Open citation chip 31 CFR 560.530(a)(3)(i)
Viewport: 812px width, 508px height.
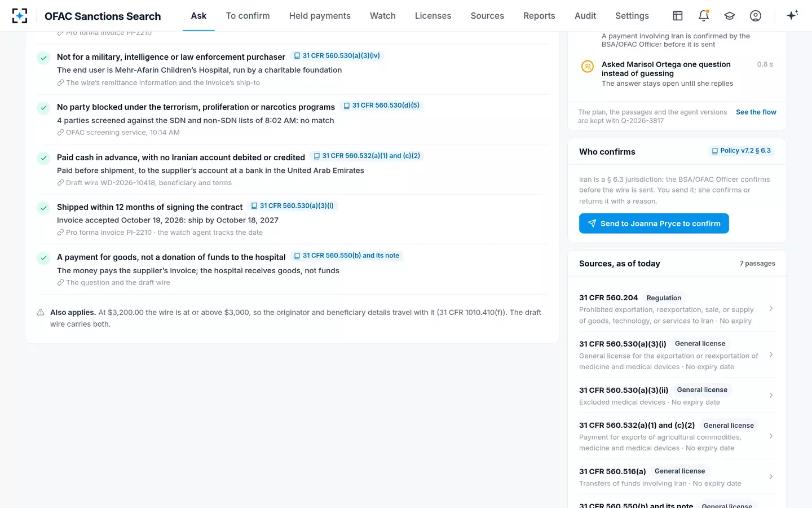click(292, 206)
